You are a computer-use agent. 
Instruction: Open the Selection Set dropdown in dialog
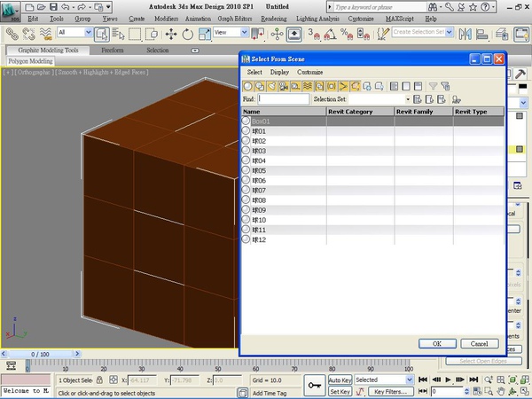pos(408,99)
